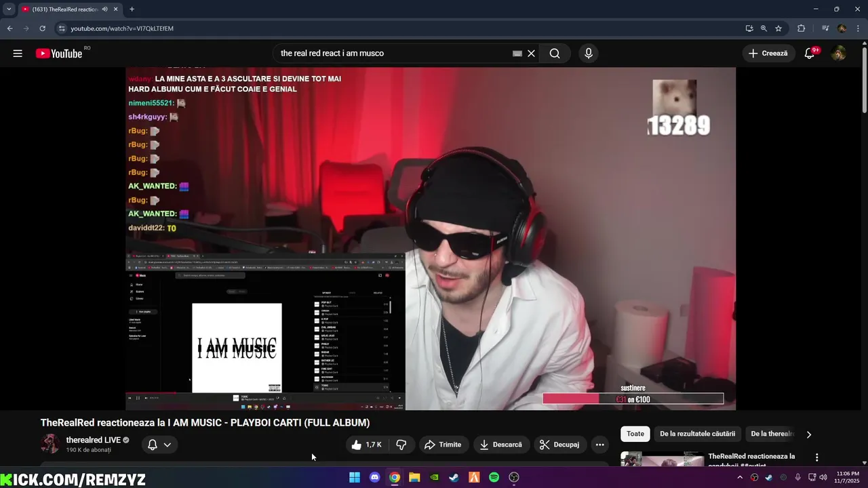
Task: Mute the TheRealRed tab via speaker icon
Action: (104, 9)
